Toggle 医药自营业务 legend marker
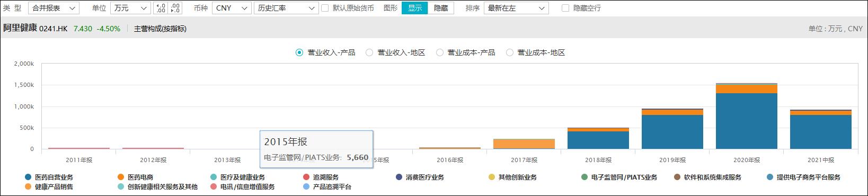The image size is (868, 196). [28, 177]
